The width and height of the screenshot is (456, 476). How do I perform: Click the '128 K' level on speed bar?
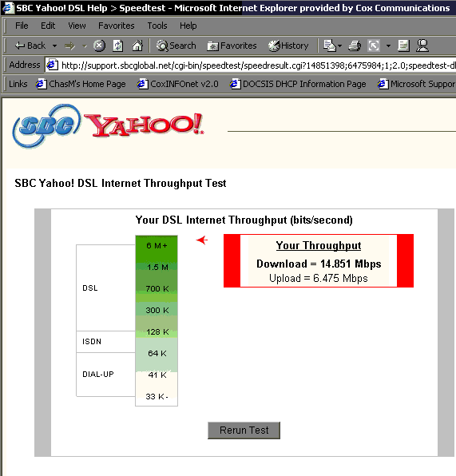tap(157, 331)
